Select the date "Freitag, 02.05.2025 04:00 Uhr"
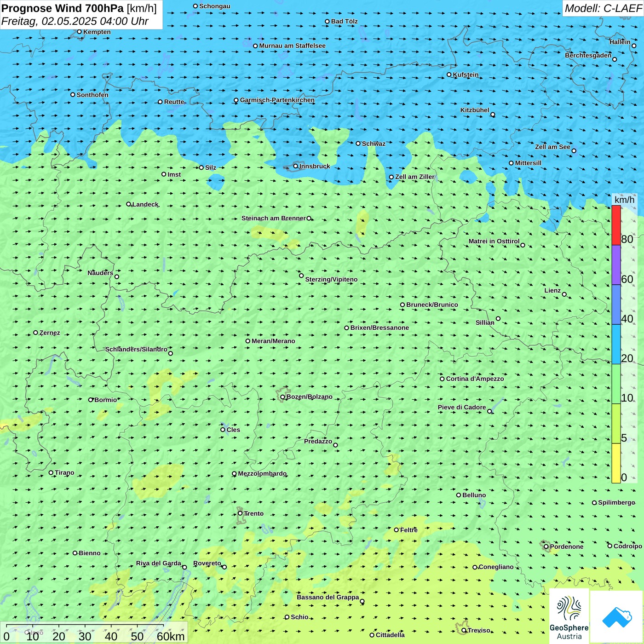Viewport: 644px width, 644px height. pyautogui.click(x=75, y=22)
